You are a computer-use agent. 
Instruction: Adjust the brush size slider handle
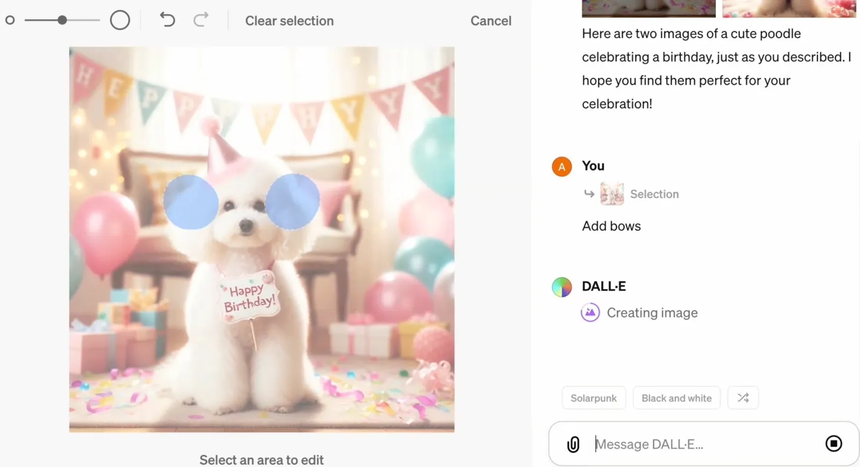tap(62, 20)
